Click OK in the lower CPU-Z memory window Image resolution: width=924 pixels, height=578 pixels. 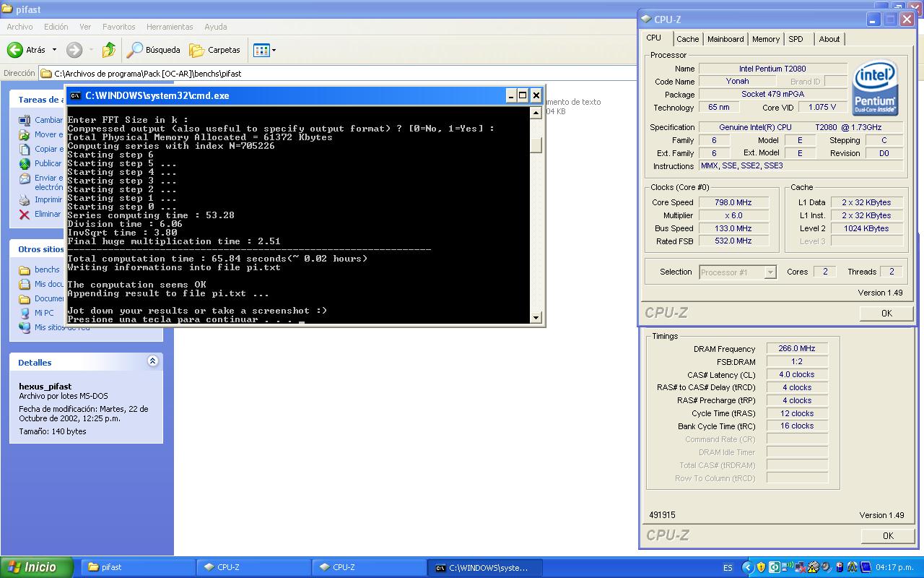pyautogui.click(x=887, y=535)
